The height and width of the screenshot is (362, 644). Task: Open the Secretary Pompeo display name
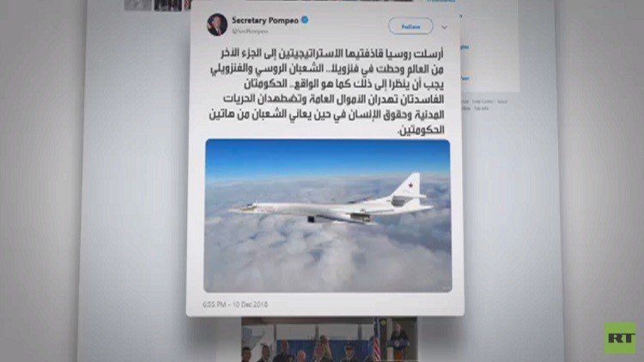265,20
